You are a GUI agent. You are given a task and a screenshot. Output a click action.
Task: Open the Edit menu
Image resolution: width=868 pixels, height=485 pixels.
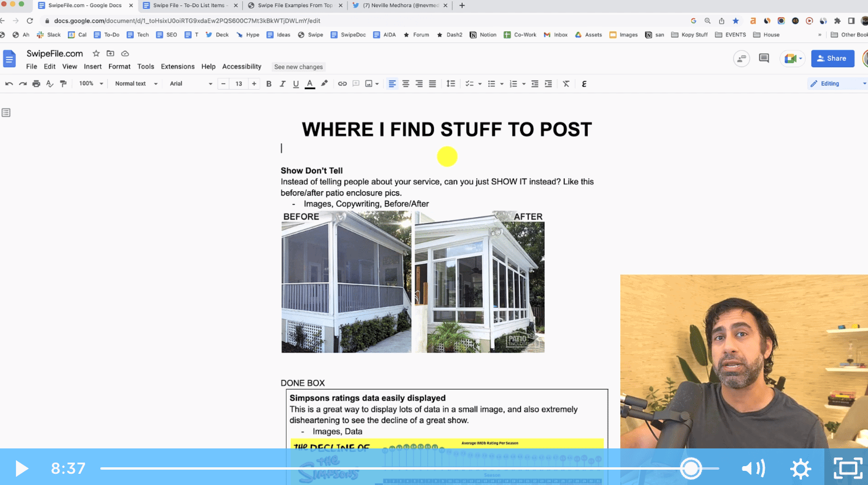pyautogui.click(x=50, y=67)
